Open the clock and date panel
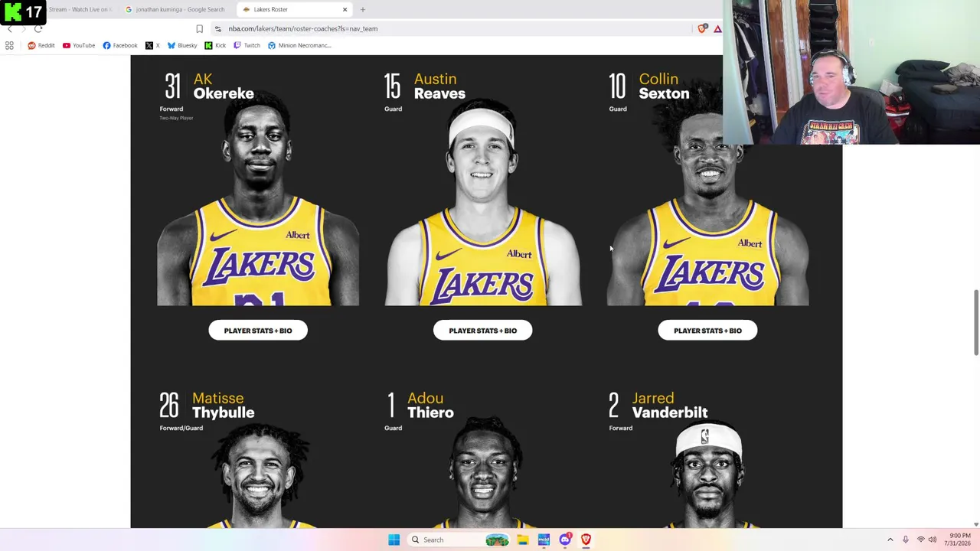Screen dimensions: 980x551 click(x=959, y=540)
